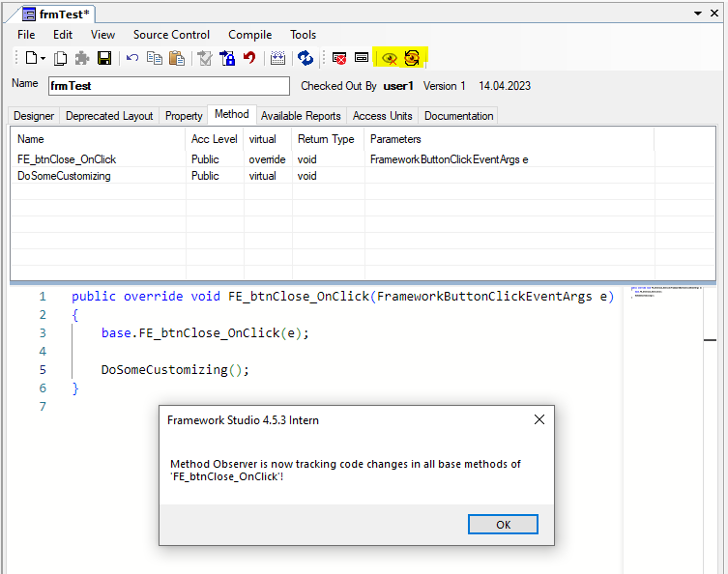Sort by the Acc Level column header

215,139
